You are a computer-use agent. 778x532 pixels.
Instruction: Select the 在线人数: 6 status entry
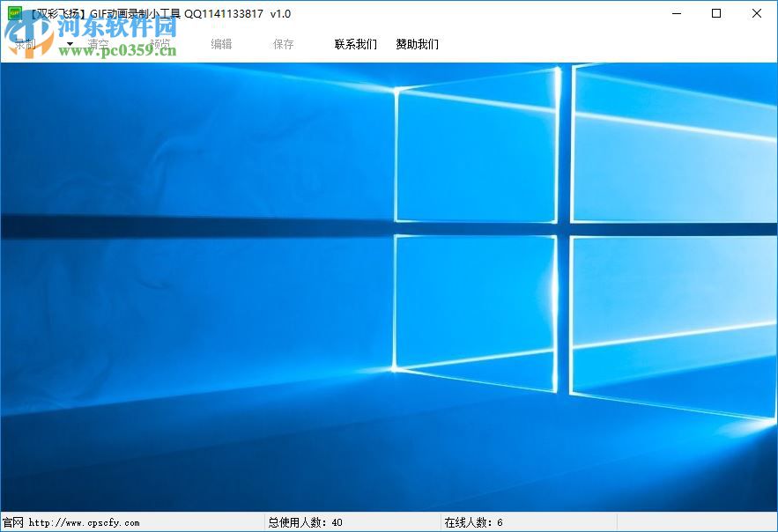click(x=473, y=522)
